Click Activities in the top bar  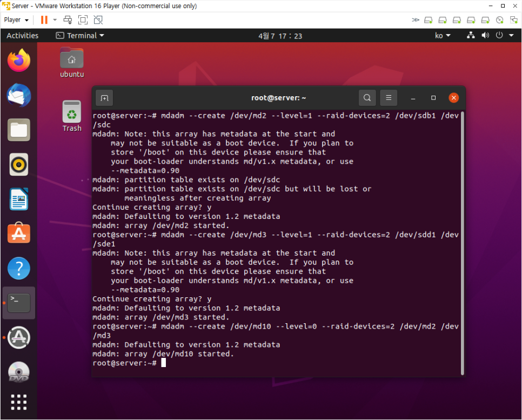[x=22, y=35]
